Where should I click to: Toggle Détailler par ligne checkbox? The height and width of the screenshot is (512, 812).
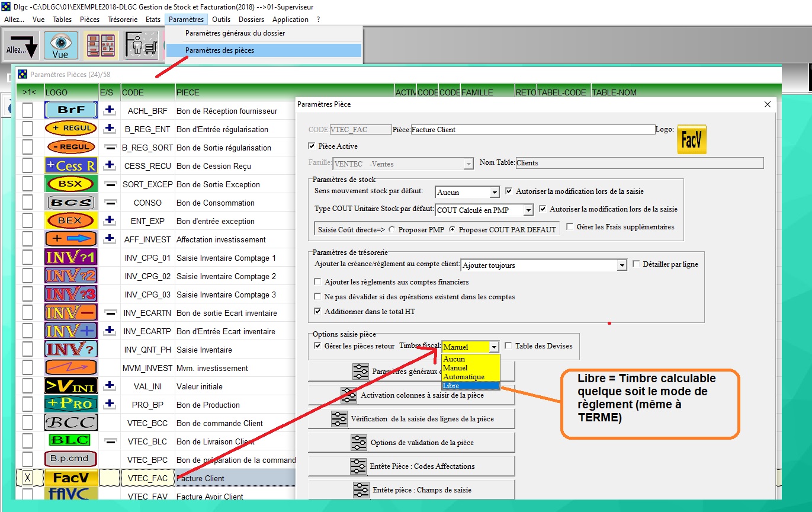(x=637, y=264)
